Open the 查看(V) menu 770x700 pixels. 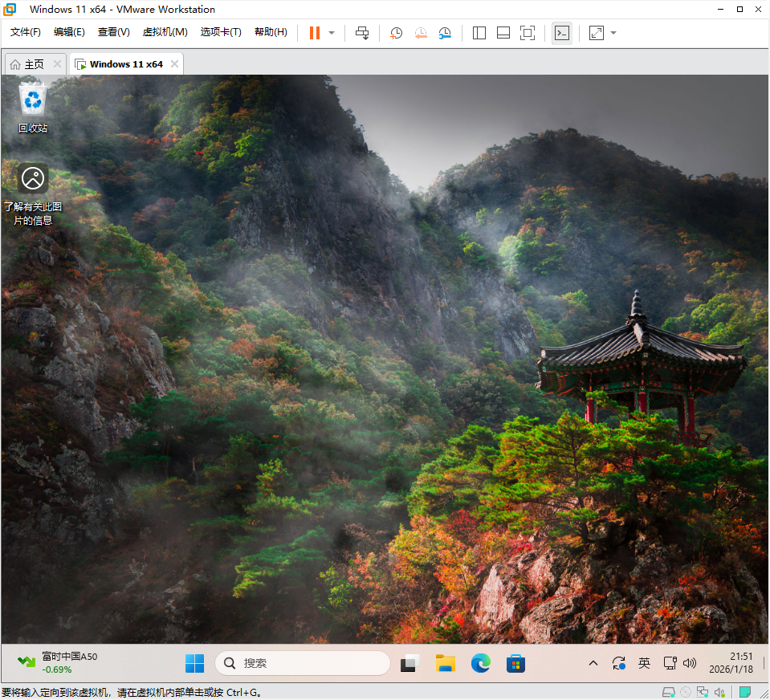coord(113,32)
